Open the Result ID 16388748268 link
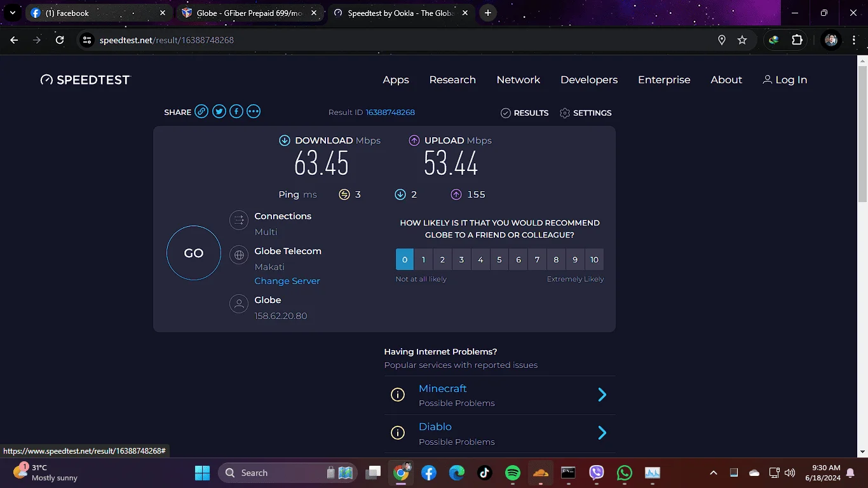Image resolution: width=868 pixels, height=488 pixels. (x=390, y=112)
